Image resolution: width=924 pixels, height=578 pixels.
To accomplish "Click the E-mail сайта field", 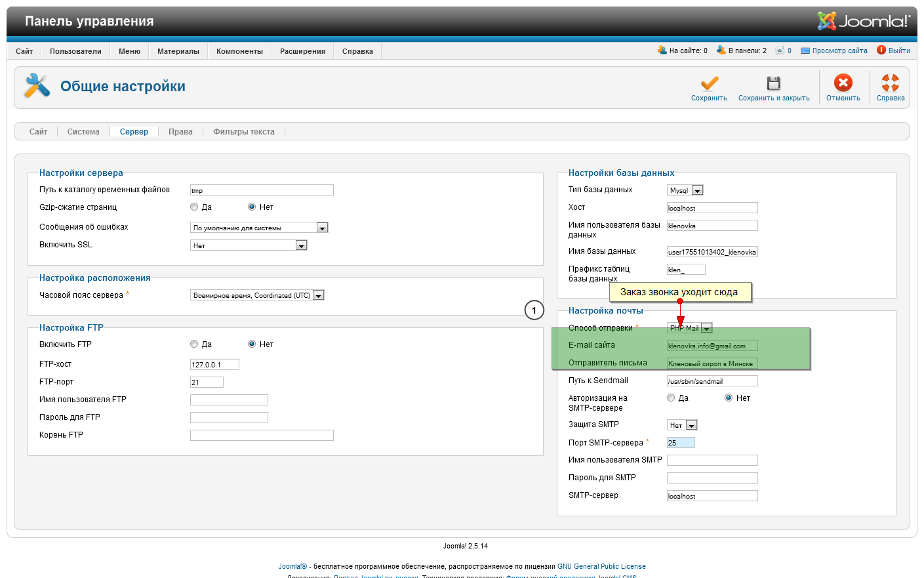I will tap(712, 346).
